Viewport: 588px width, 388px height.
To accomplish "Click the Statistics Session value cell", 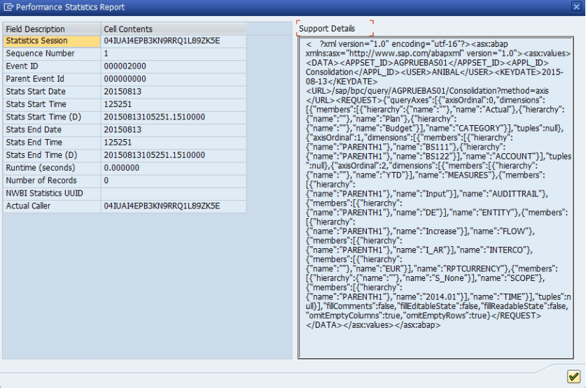I will tap(173, 41).
